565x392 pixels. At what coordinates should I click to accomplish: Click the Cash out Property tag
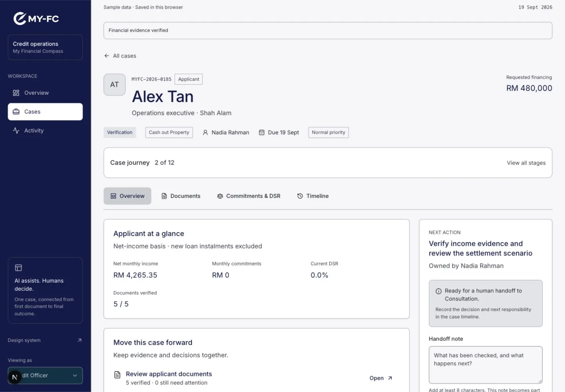click(x=169, y=132)
